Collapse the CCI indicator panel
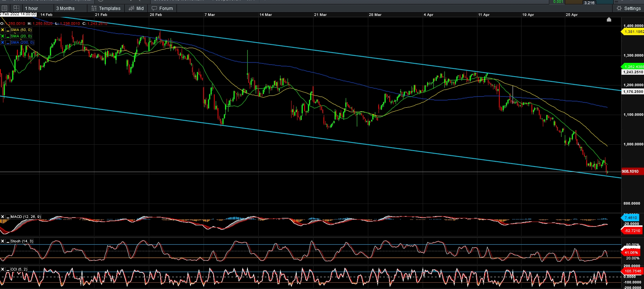644x289 pixels. [8, 269]
